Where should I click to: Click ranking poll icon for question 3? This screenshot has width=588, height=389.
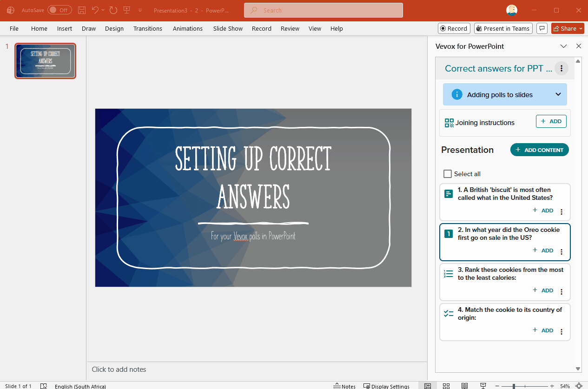[449, 274]
